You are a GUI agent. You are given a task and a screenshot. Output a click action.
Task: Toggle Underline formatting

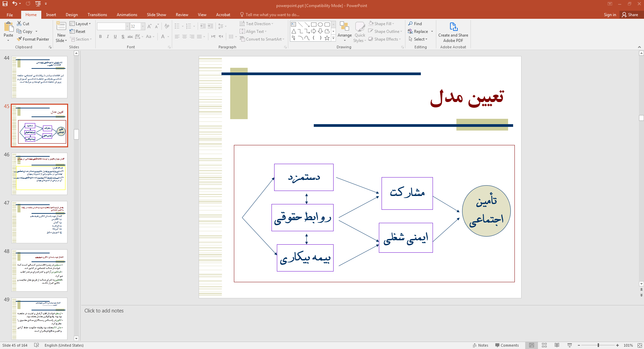pyautogui.click(x=115, y=37)
